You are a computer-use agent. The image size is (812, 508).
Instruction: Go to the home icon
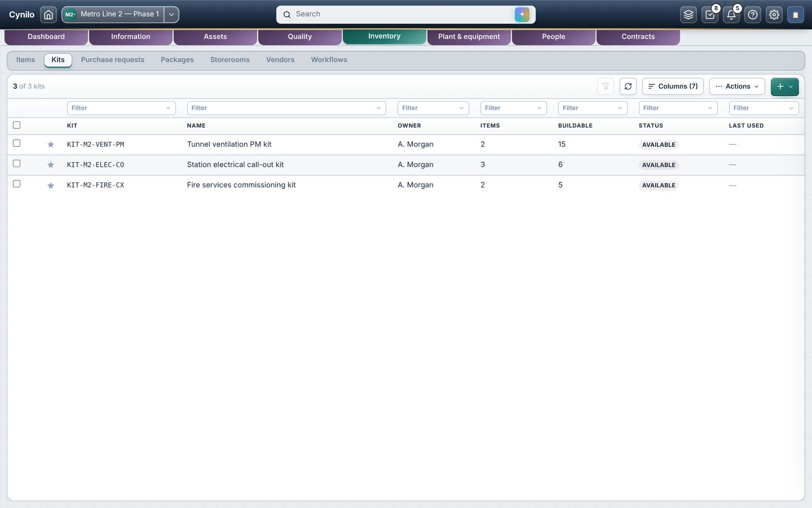pos(48,15)
